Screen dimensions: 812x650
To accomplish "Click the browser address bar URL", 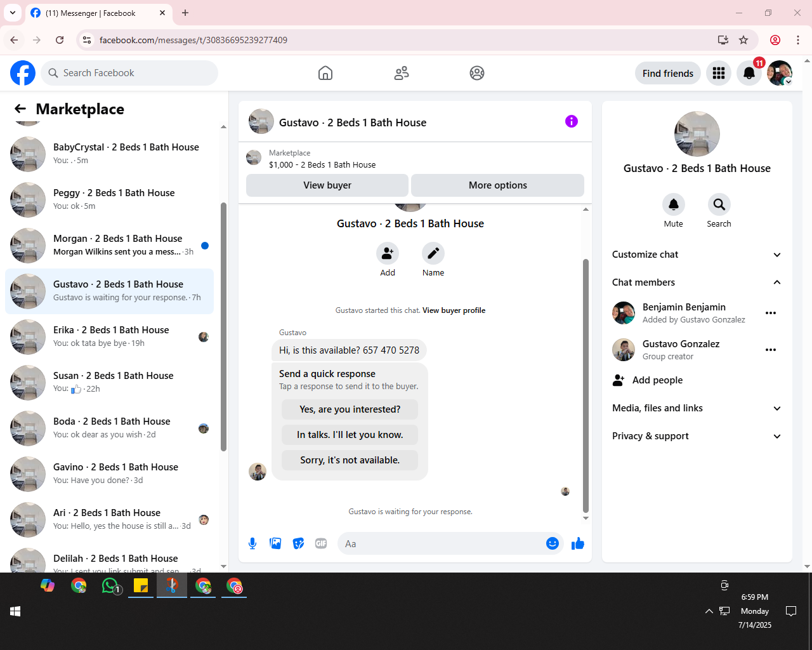I will [x=193, y=40].
